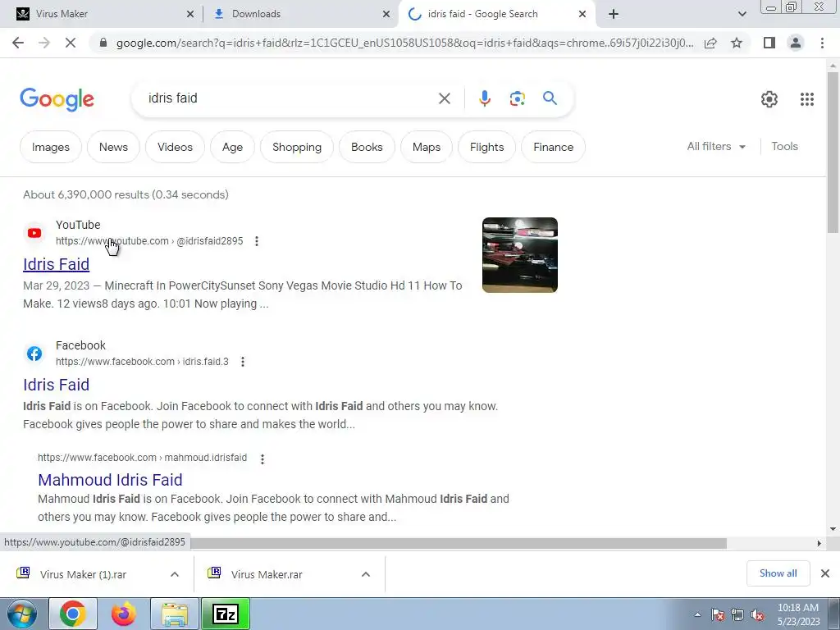Click the YouTube favicon of the first result
The width and height of the screenshot is (840, 630).
pos(34,233)
